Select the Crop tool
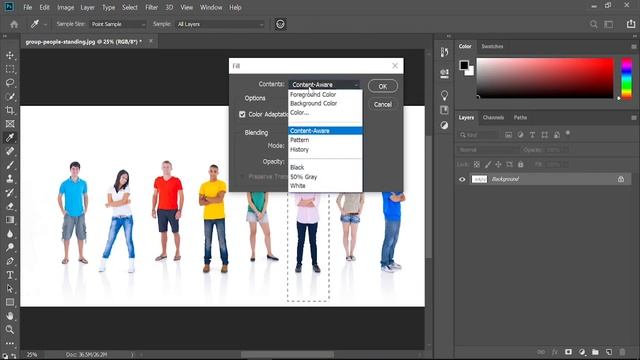Image resolution: width=640 pixels, height=360 pixels. click(10, 110)
